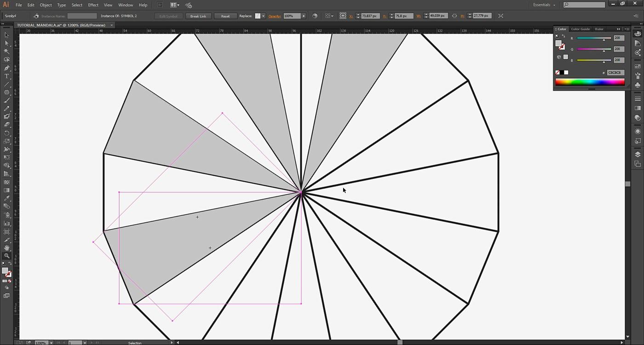Viewport: 644px width, 345px height.
Task: Switch to the Kuler tab
Action: coord(599,29)
